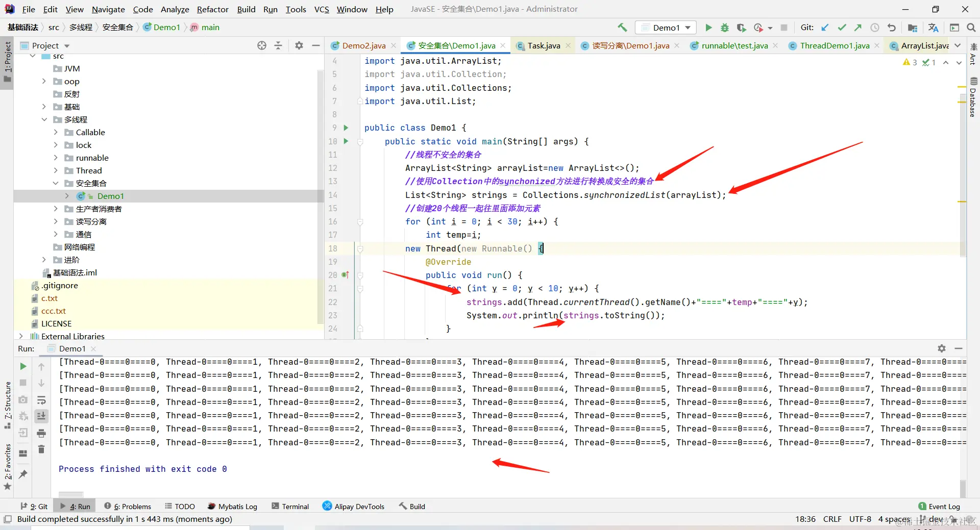Screen dimensions: 980x530
Task: Open Project panel gear options
Action: (x=299, y=45)
